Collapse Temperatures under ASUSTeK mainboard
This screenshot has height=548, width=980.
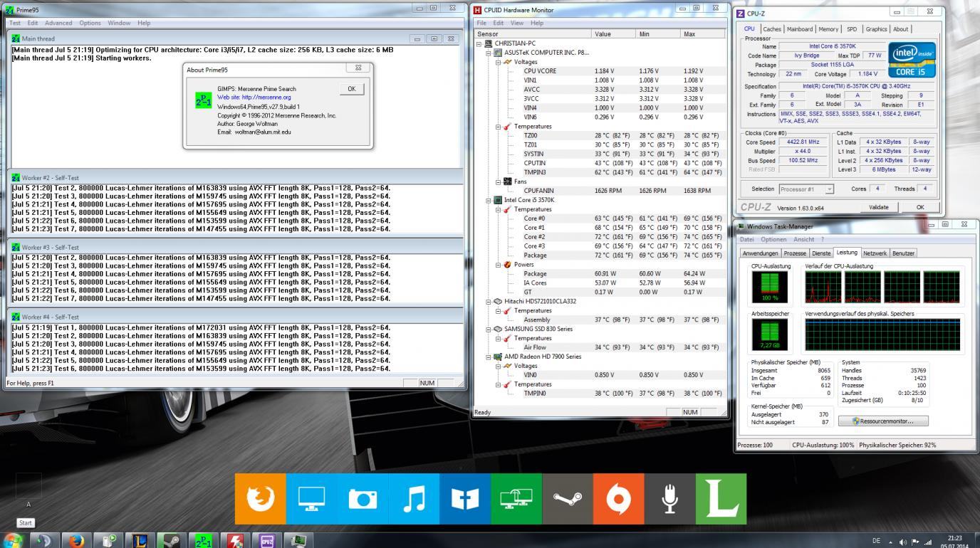click(498, 127)
